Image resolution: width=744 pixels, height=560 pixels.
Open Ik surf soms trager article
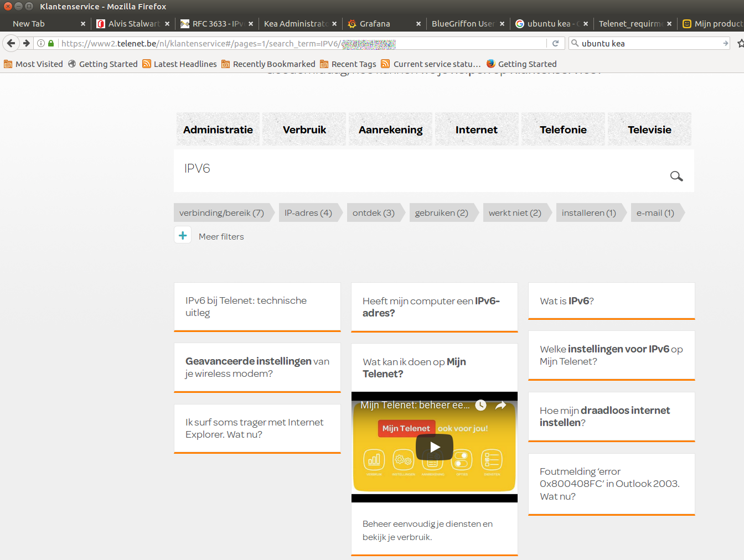(x=257, y=428)
